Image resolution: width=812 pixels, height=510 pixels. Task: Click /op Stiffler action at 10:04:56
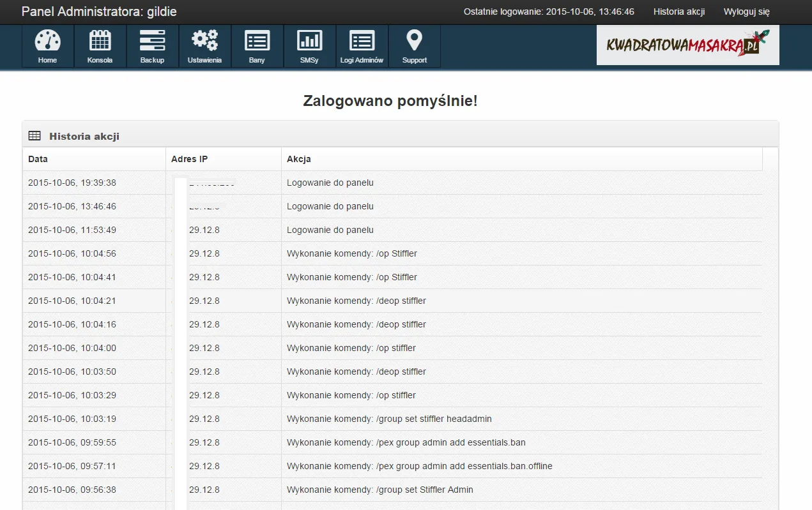coord(352,253)
